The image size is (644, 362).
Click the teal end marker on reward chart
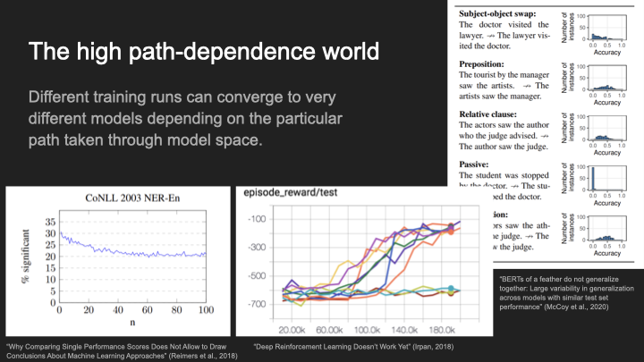click(x=452, y=289)
